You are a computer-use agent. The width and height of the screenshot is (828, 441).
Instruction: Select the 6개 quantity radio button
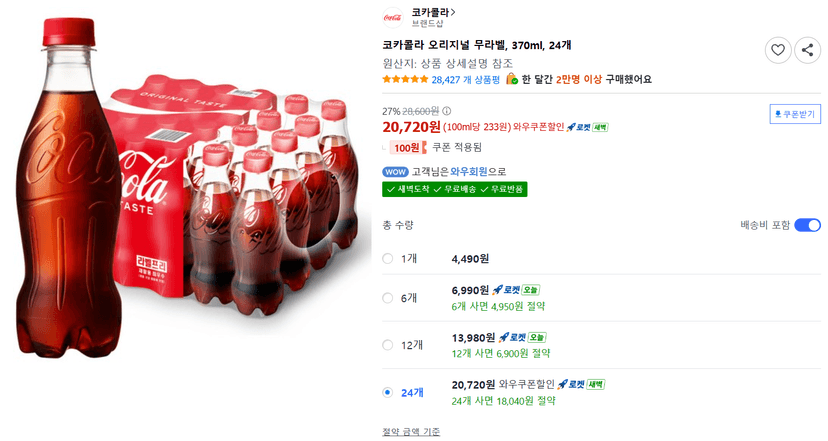pyautogui.click(x=388, y=298)
